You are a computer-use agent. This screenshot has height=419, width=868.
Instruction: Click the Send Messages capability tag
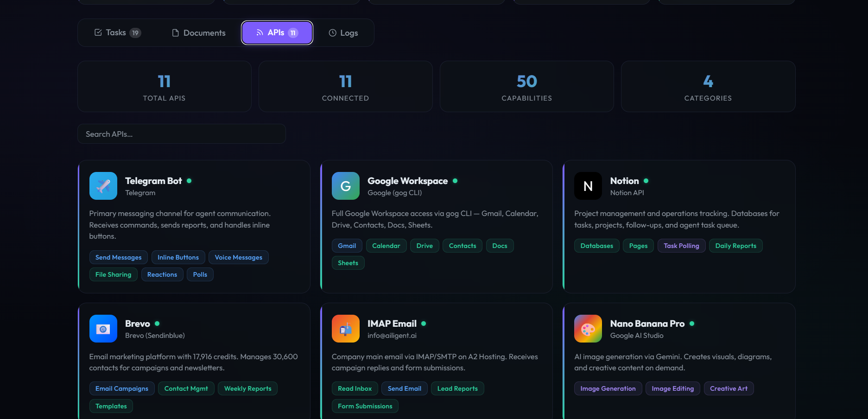coord(119,257)
